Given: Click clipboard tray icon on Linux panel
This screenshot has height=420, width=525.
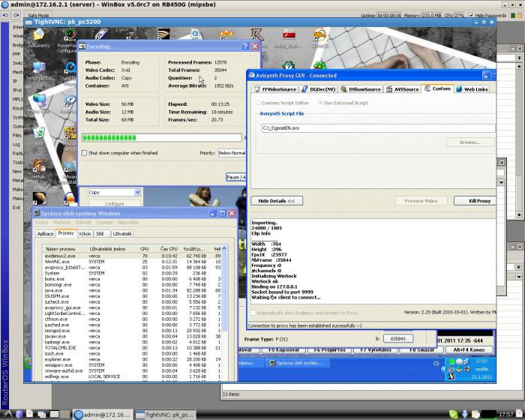Looking at the screenshot, I should pos(475,414).
